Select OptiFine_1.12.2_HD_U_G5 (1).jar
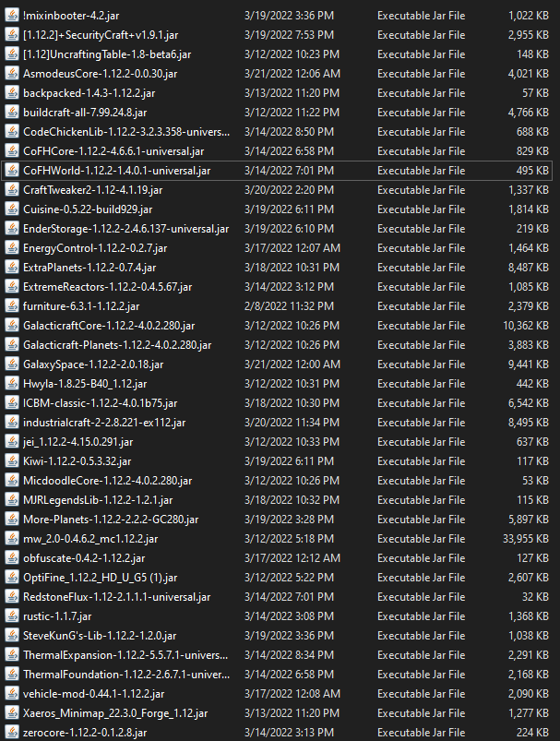 pyautogui.click(x=101, y=578)
